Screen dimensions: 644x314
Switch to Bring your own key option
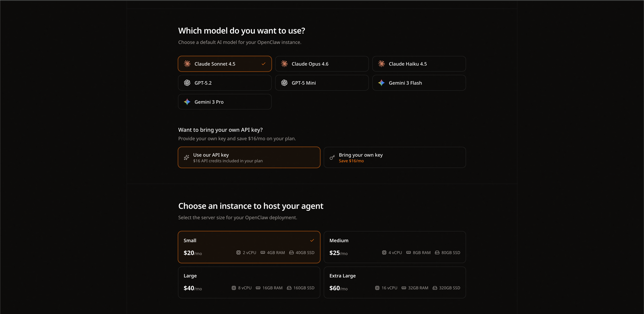coord(395,158)
